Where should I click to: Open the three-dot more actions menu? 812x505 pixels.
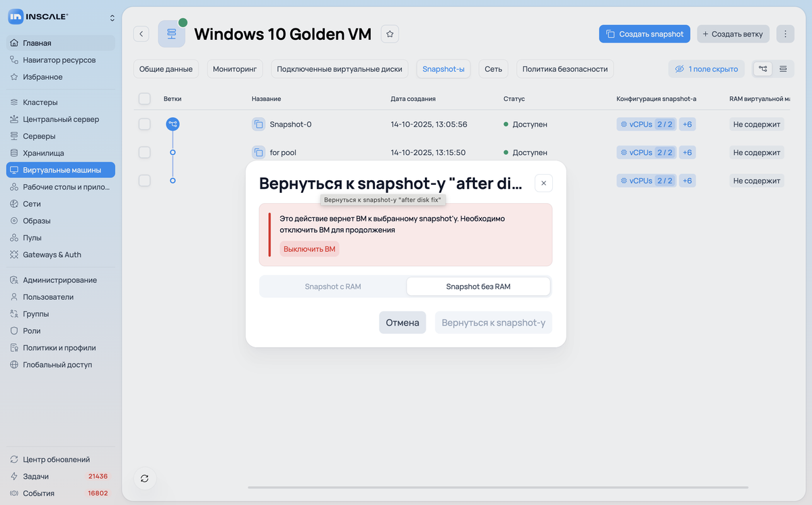(x=785, y=34)
